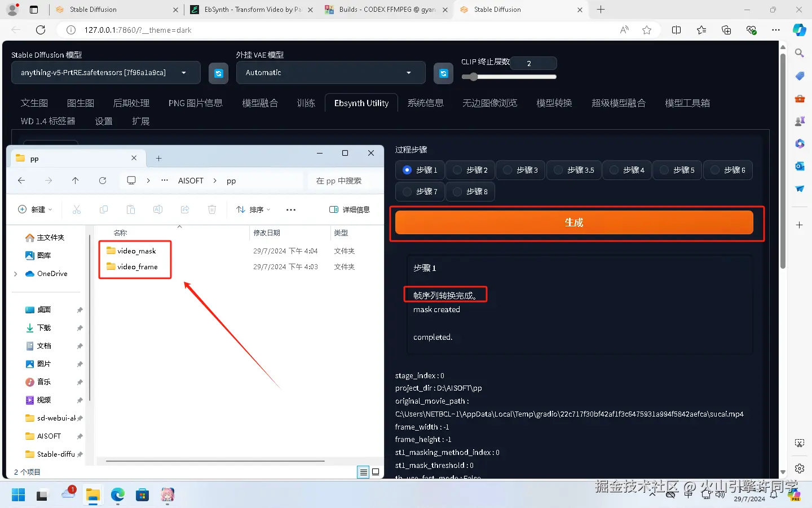Image resolution: width=812 pixels, height=508 pixels.
Task: Open Outlook from the Edge sidebar
Action: (x=800, y=166)
